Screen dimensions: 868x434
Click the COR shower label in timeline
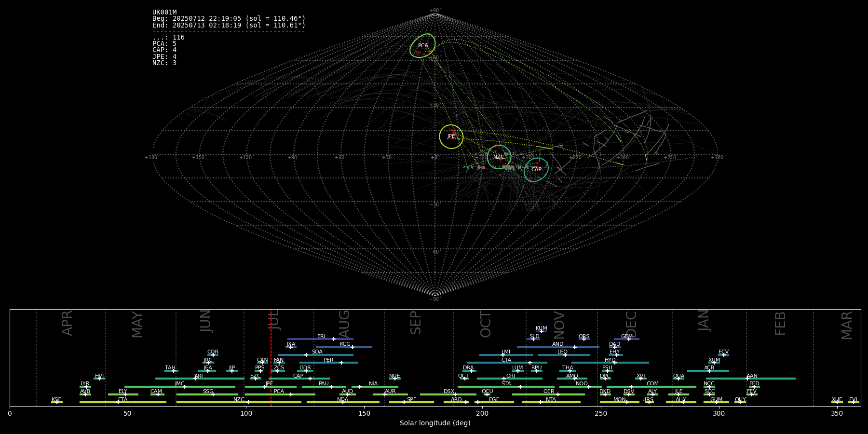point(213,353)
